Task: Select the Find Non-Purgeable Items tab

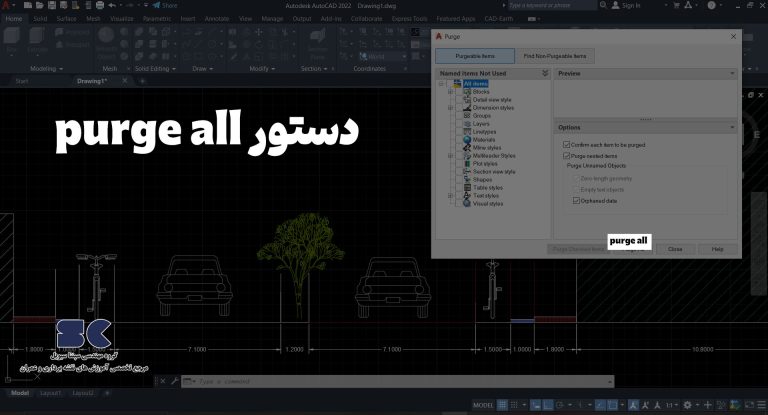Action: 554,56
